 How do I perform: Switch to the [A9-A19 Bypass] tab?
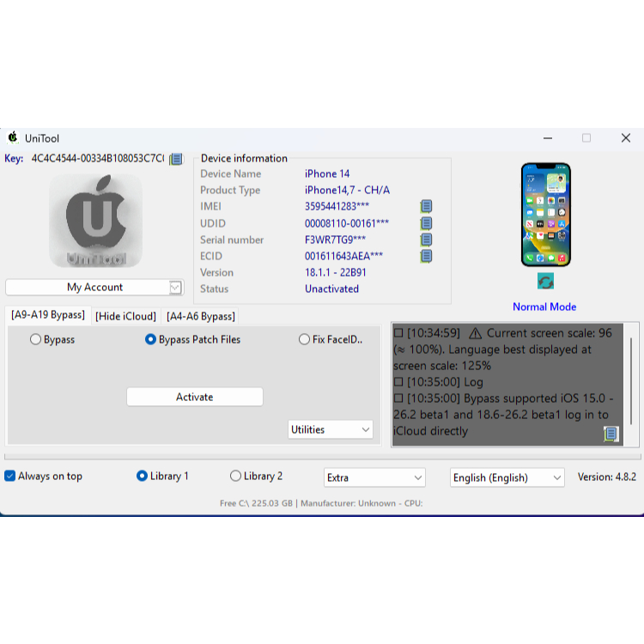(48, 315)
